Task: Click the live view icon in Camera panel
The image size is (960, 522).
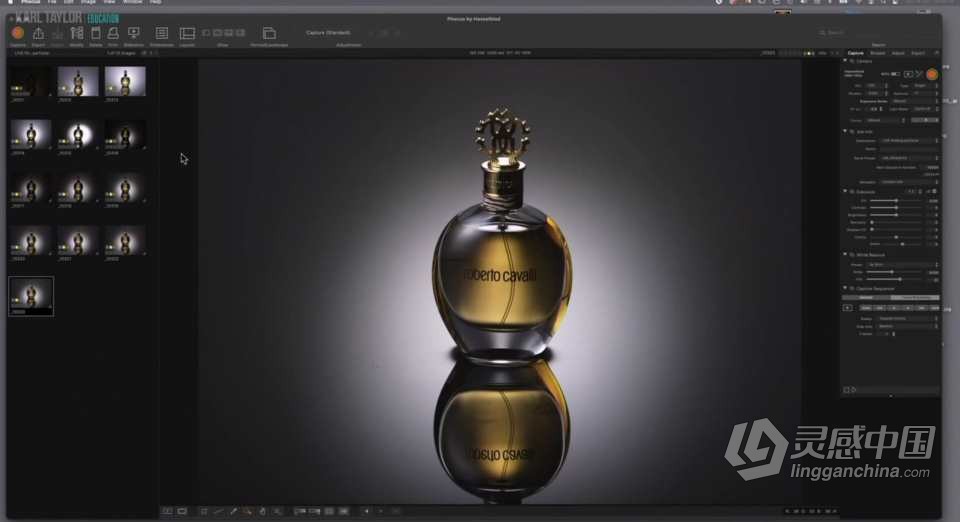Action: tap(908, 74)
